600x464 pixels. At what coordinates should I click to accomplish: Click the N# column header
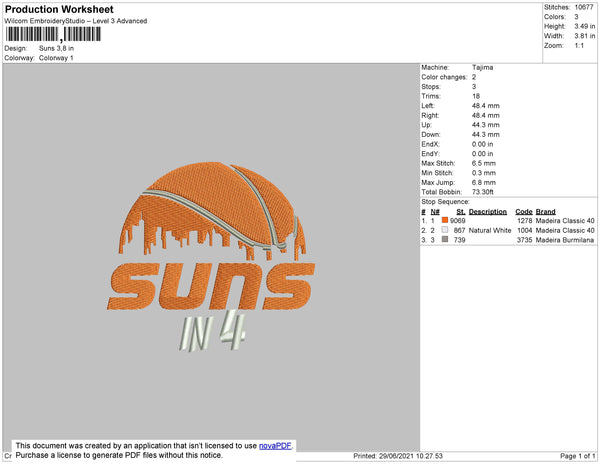pyautogui.click(x=435, y=212)
